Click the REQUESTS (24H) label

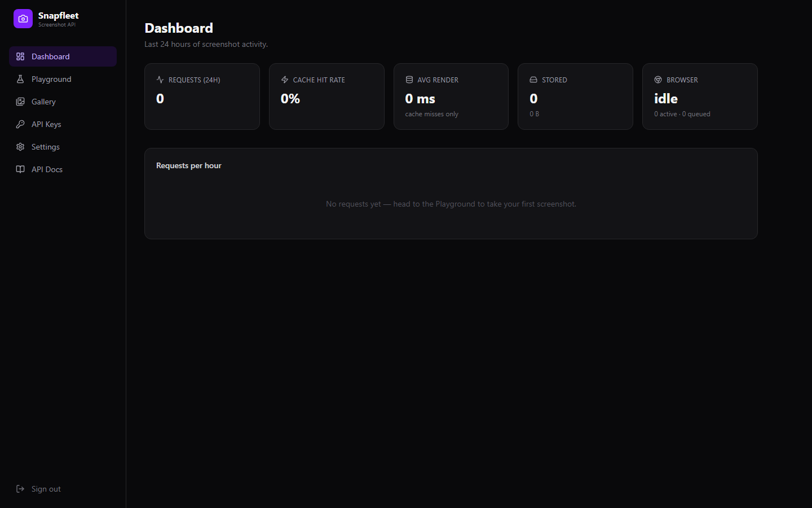pyautogui.click(x=194, y=80)
